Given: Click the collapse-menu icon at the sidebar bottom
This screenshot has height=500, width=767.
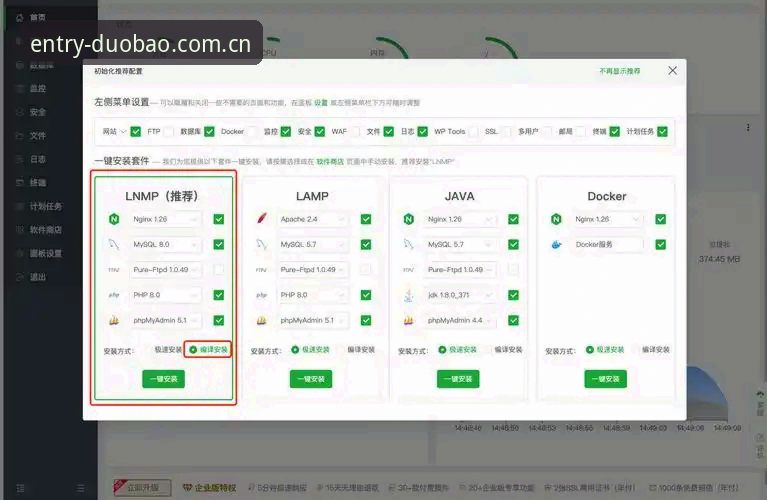Looking at the screenshot, I should (81, 488).
